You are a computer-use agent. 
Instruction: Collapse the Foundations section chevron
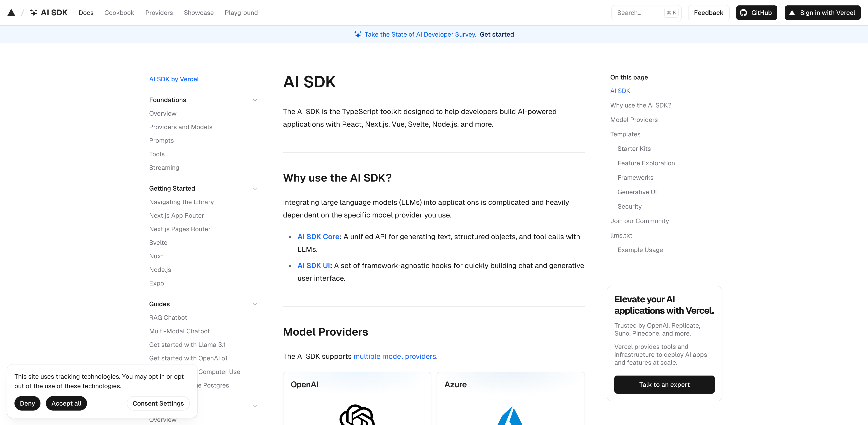tap(255, 100)
